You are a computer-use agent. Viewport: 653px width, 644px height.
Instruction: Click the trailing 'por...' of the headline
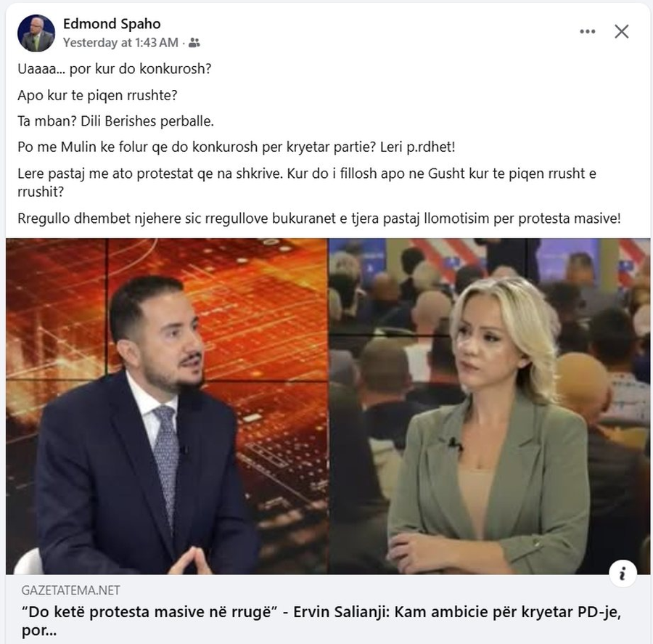[x=38, y=631]
